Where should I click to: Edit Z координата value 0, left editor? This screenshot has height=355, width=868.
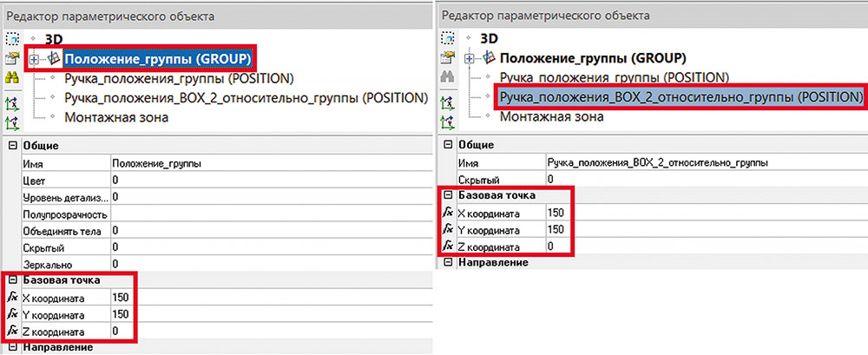[270, 332]
